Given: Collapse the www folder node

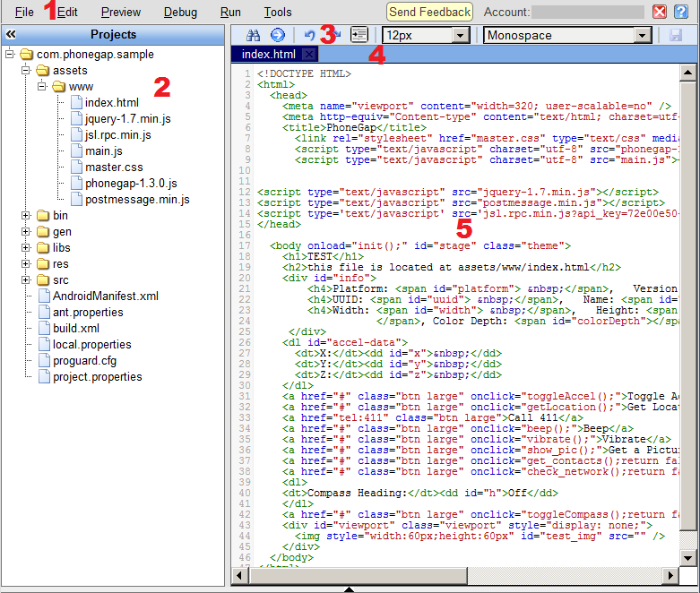Looking at the screenshot, I should (x=42, y=86).
